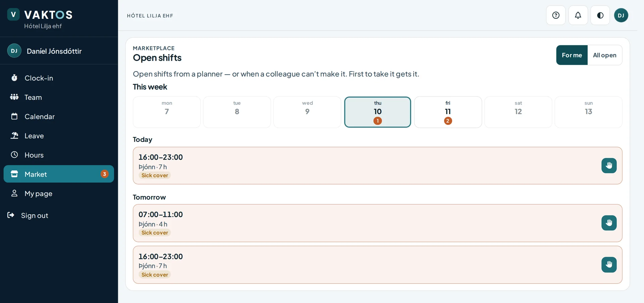Viewport: 644px width, 303px height.
Task: Select the "For me" filter
Action: 572,55
